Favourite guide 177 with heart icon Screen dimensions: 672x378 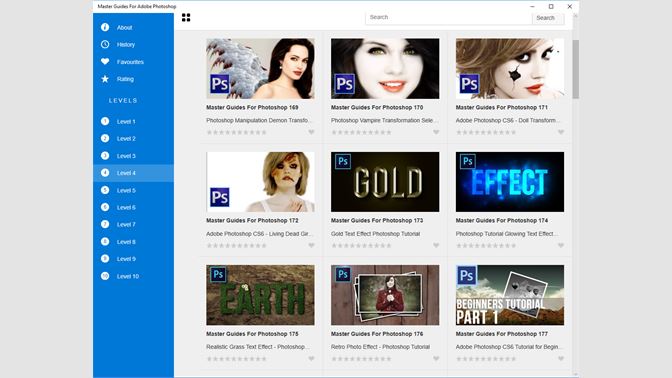pyautogui.click(x=561, y=359)
